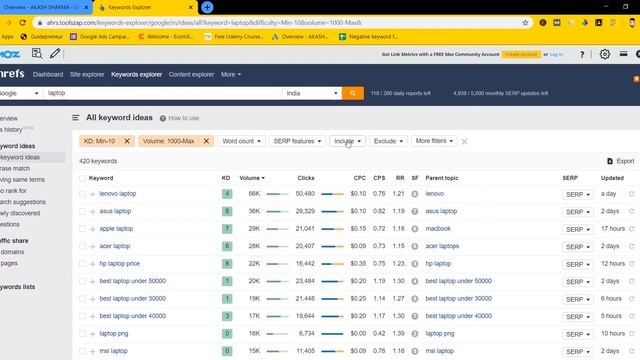
Task: Click the Export file icon
Action: [610, 161]
